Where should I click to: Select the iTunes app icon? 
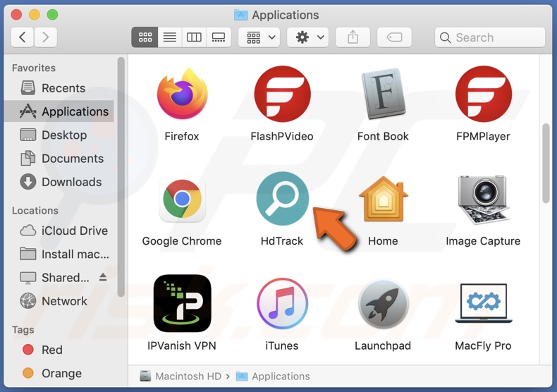283,304
